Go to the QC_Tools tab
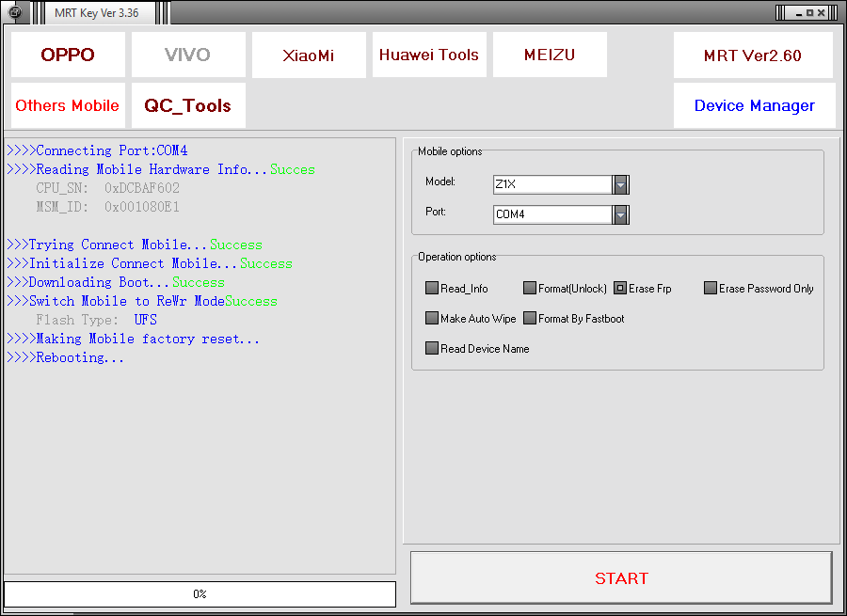This screenshot has height=616, width=847. click(x=188, y=105)
